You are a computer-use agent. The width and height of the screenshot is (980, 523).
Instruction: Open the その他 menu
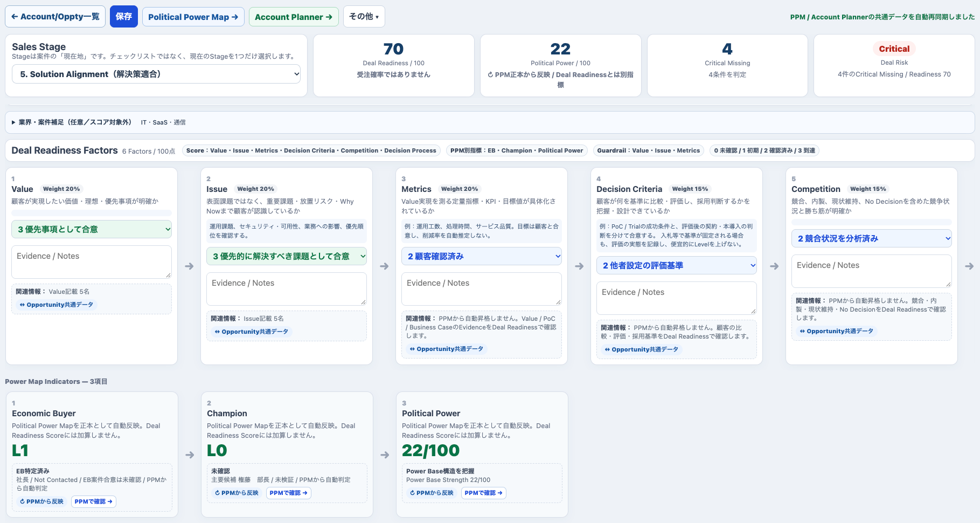[364, 17]
